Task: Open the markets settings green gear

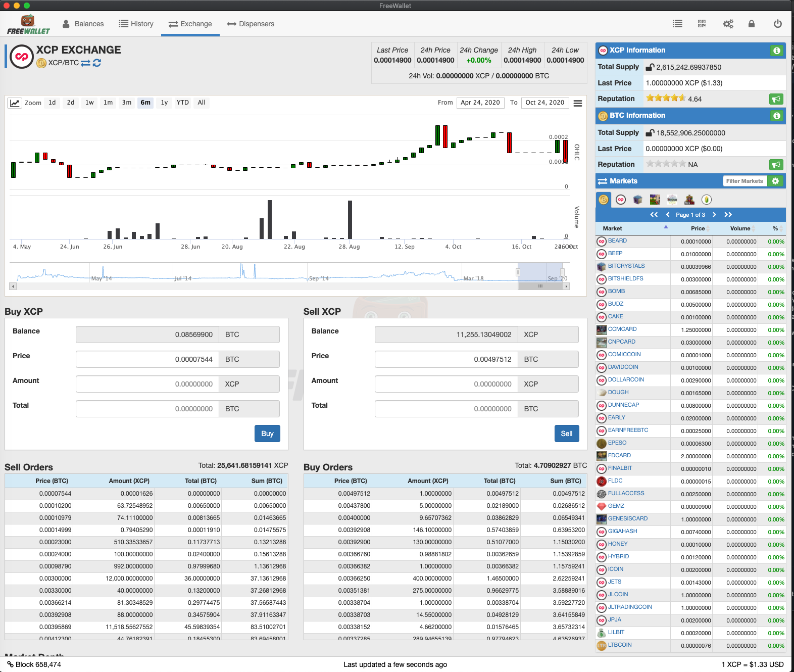Action: (x=775, y=181)
